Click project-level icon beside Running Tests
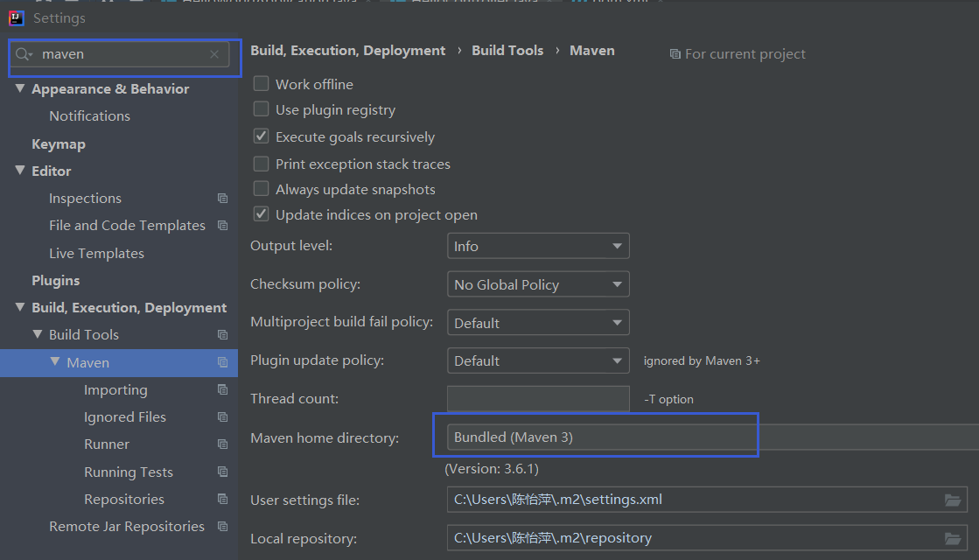This screenshot has height=560, width=979. click(x=222, y=472)
